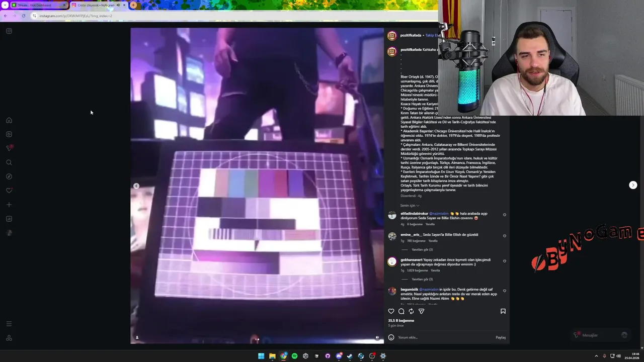Open Search from the Instagram sidebar
644x362 pixels.
point(9,162)
